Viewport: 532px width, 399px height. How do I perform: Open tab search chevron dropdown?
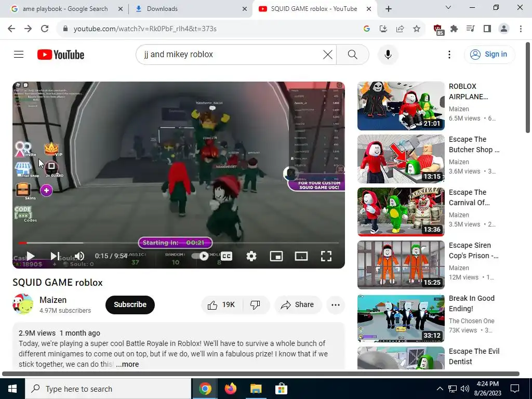coord(448,7)
